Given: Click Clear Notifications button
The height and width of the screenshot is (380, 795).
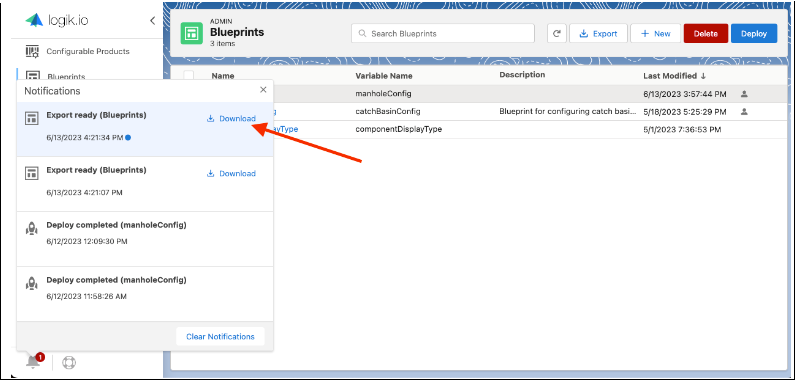Looking at the screenshot, I should click(220, 337).
